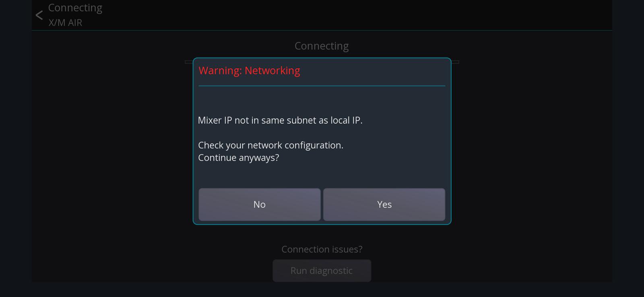Click the red "Warning: Networking" dialog title
This screenshot has height=297, width=644.
coord(249,70)
